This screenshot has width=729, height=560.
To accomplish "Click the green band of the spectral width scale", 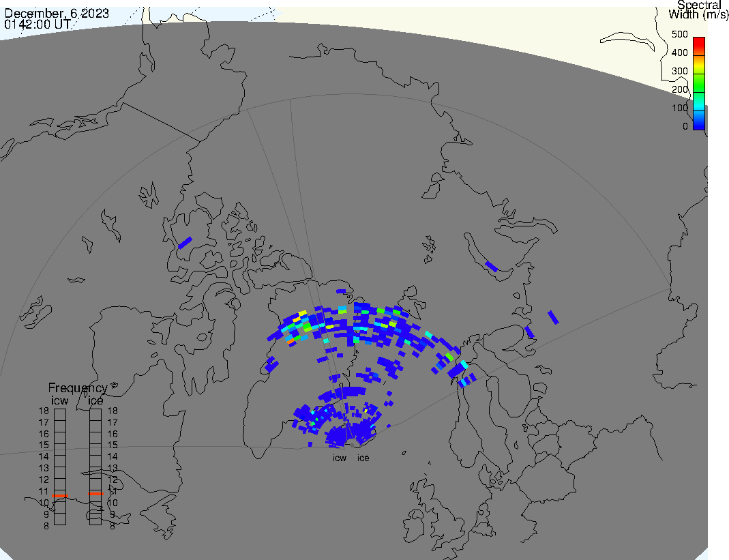I will click(698, 85).
